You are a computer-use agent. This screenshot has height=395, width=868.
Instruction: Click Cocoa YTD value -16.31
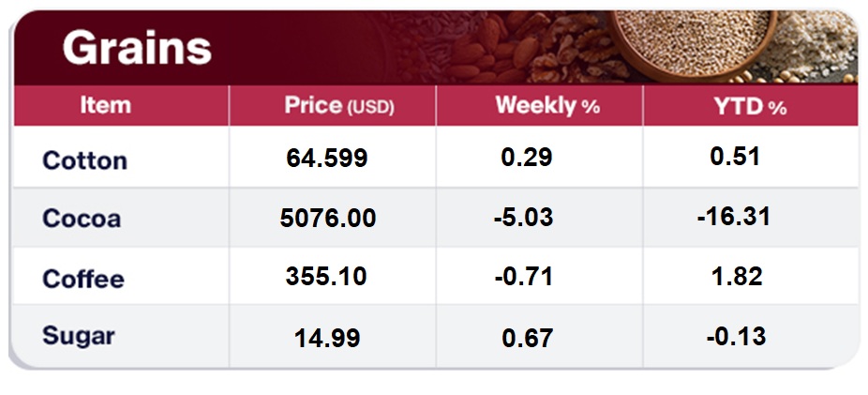pos(732,217)
